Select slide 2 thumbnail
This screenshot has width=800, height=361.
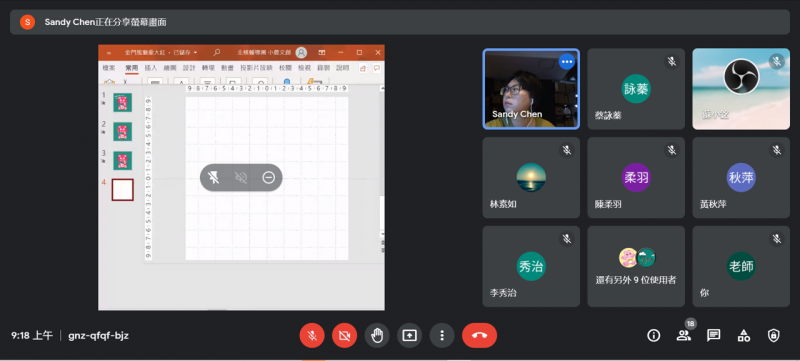click(x=122, y=132)
